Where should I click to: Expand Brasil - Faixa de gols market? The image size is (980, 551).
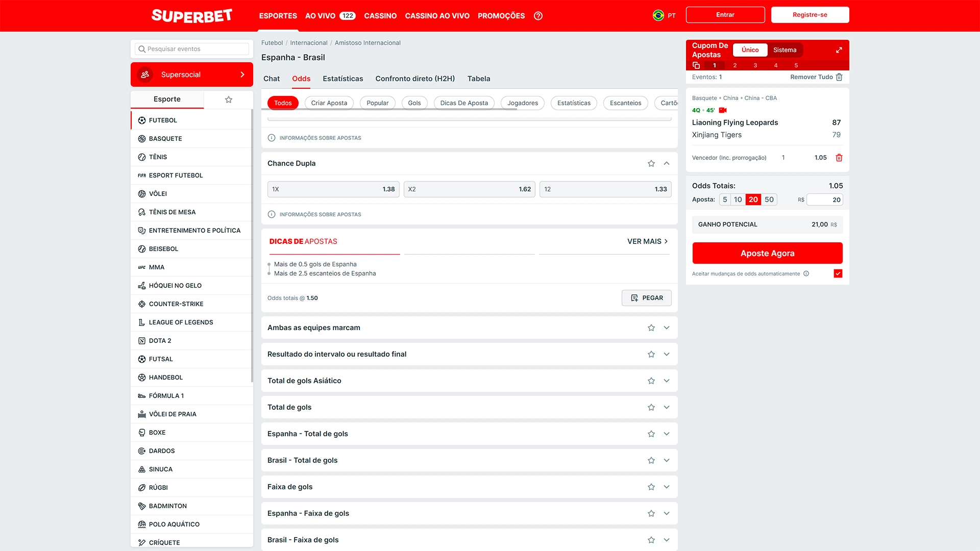(x=667, y=540)
